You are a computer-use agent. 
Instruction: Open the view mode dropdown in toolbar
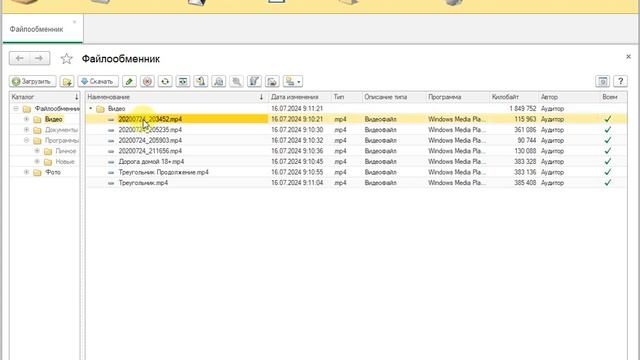point(293,82)
